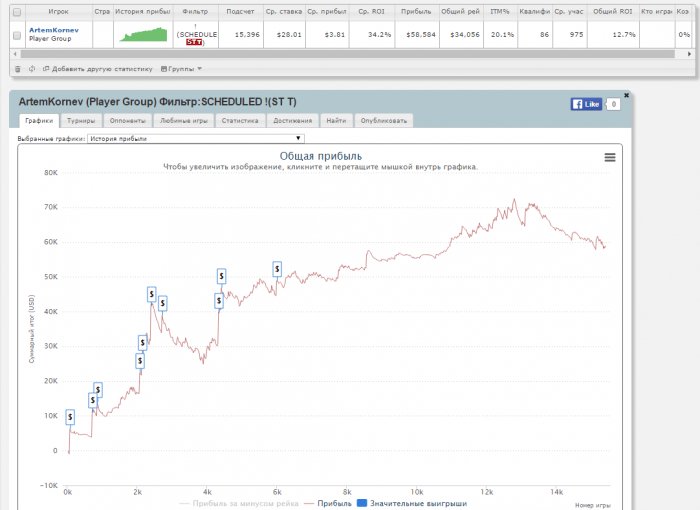Check the ArtemKornev row checkbox

pos(17,35)
